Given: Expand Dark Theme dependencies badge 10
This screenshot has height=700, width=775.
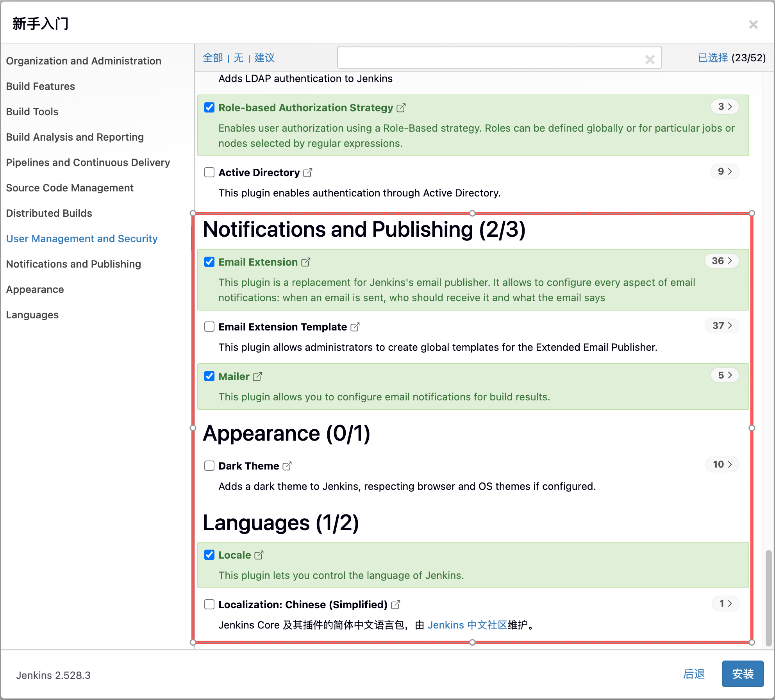Looking at the screenshot, I should coord(722,464).
